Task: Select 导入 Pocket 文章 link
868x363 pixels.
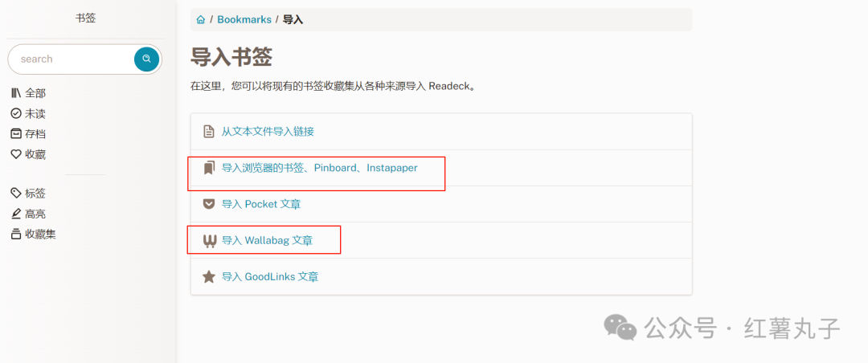Action: 261,204
